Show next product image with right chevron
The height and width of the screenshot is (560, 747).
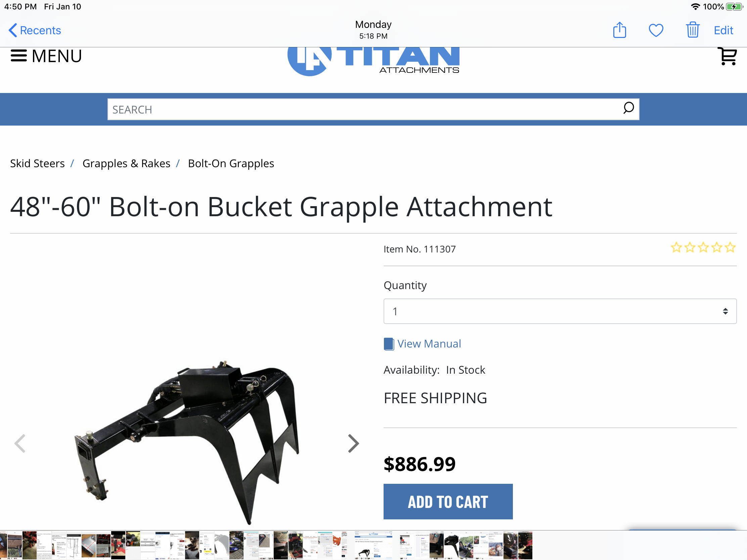tap(353, 444)
